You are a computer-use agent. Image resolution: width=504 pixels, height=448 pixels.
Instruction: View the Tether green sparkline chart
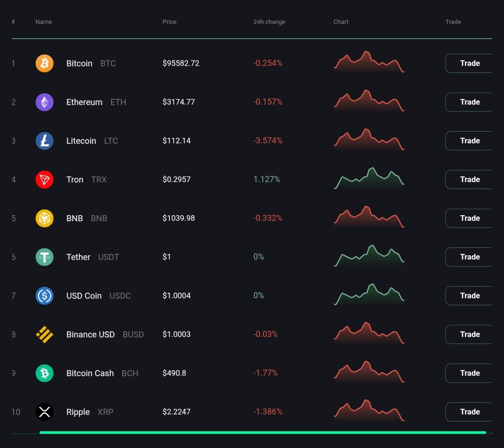[x=369, y=256]
